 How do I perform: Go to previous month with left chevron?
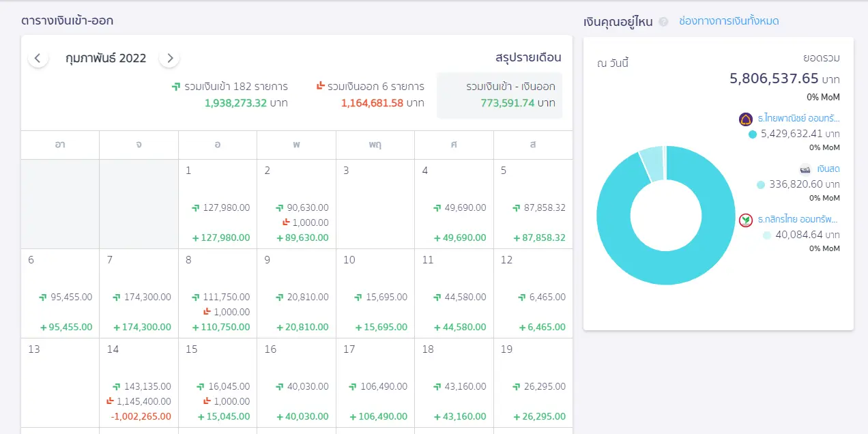pos(38,58)
